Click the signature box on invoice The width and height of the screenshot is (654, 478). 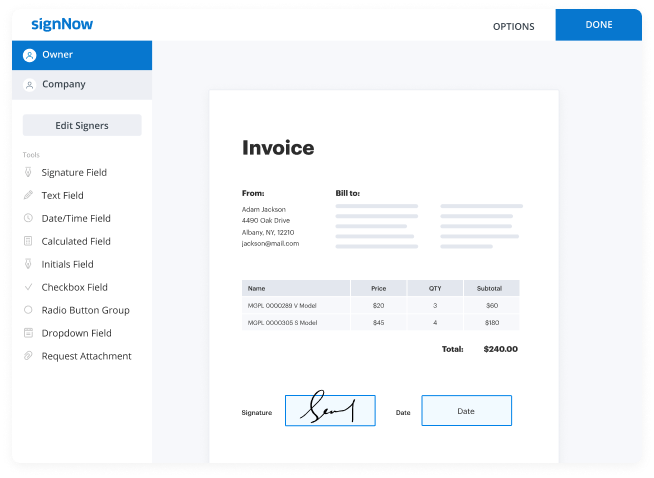point(330,411)
